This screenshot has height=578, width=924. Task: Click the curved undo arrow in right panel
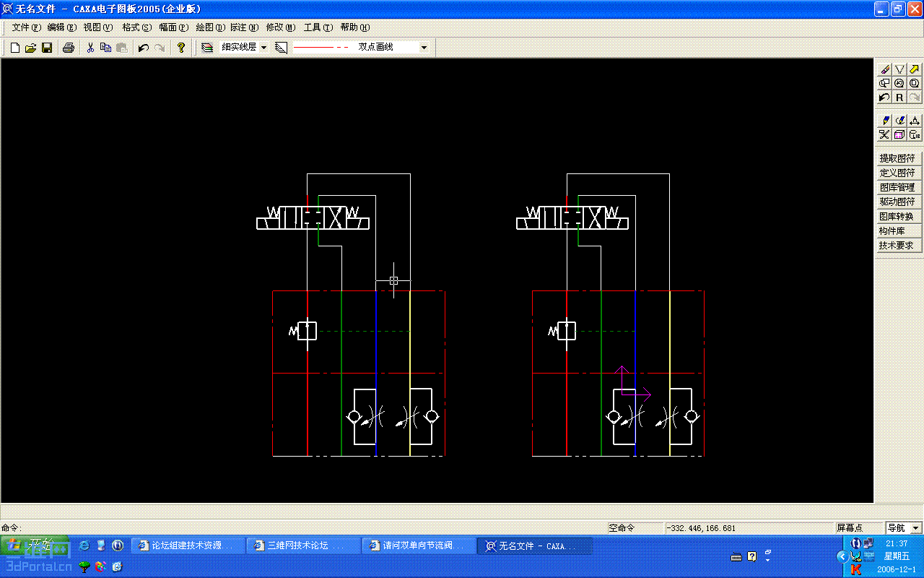[885, 97]
